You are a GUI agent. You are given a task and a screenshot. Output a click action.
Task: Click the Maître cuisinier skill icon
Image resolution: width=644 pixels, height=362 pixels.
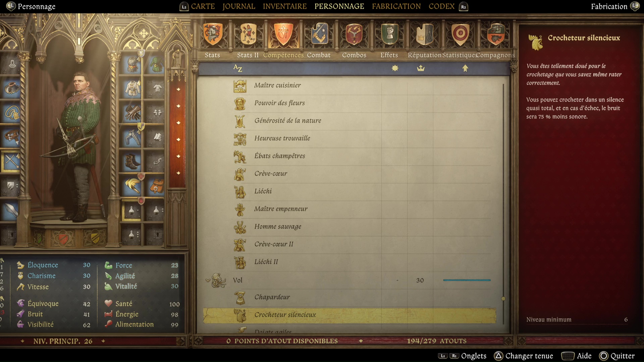click(x=241, y=85)
